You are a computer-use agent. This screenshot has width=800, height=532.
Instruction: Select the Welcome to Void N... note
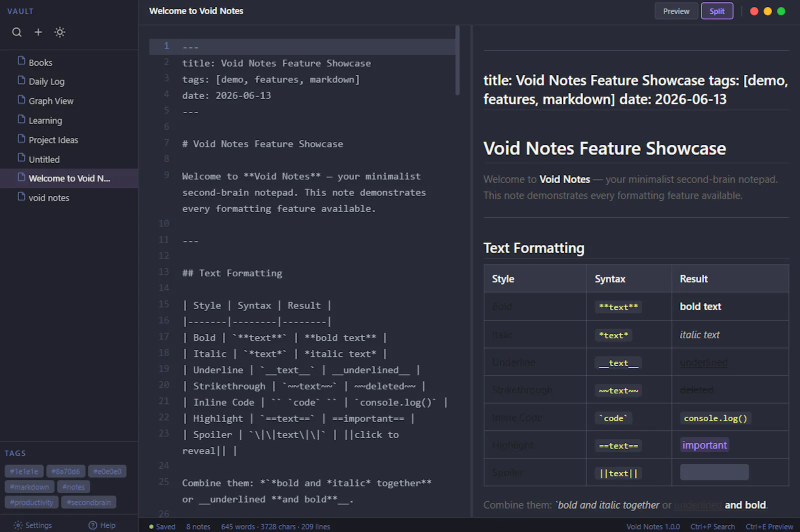pos(69,178)
